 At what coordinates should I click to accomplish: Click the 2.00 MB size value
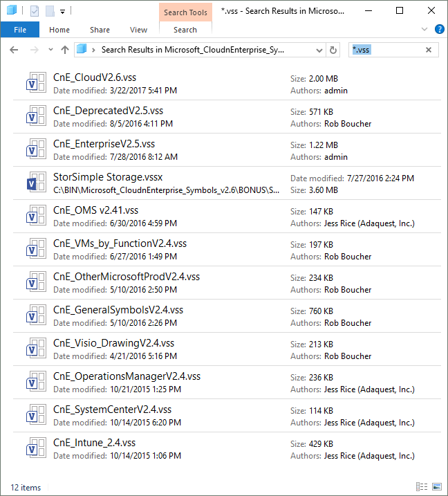pyautogui.click(x=324, y=78)
